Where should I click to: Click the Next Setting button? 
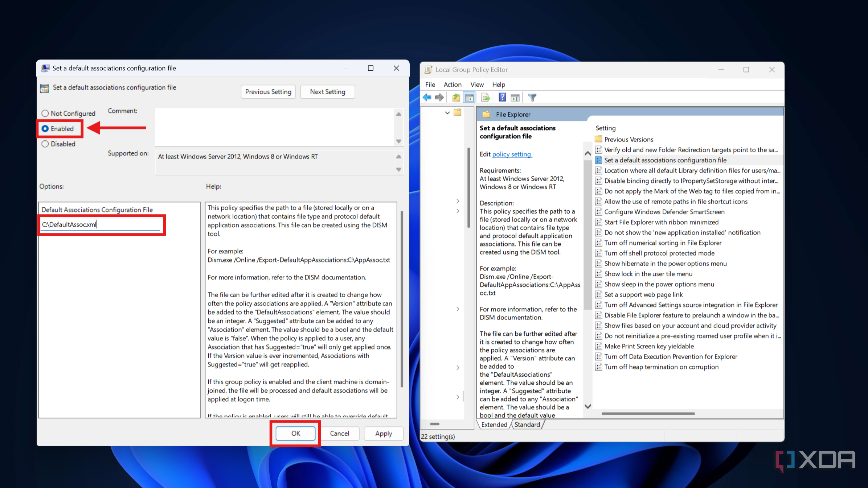[x=327, y=92]
